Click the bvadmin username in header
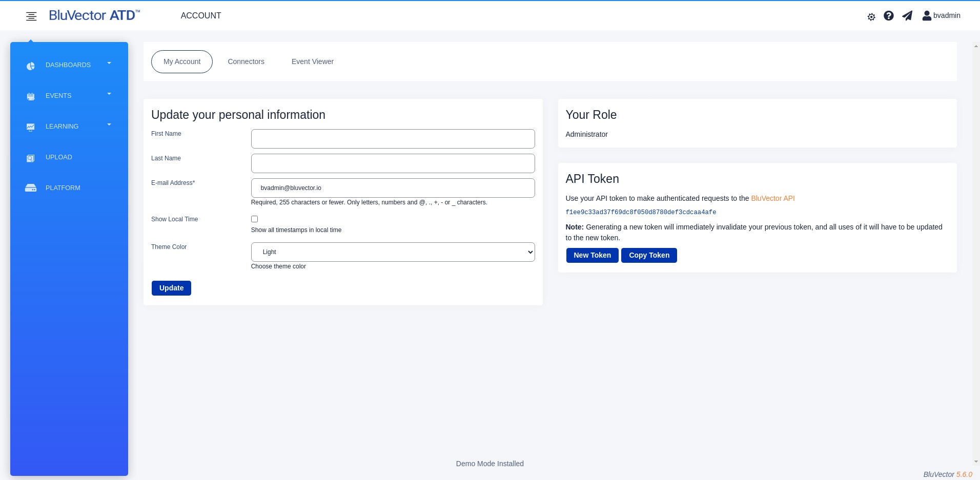Viewport: 980px width, 480px height. pos(947,15)
